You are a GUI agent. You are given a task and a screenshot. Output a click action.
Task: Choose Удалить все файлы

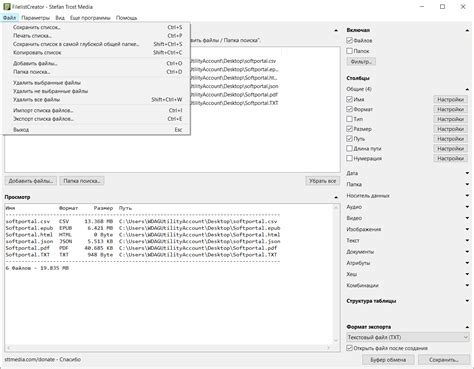pos(97,99)
